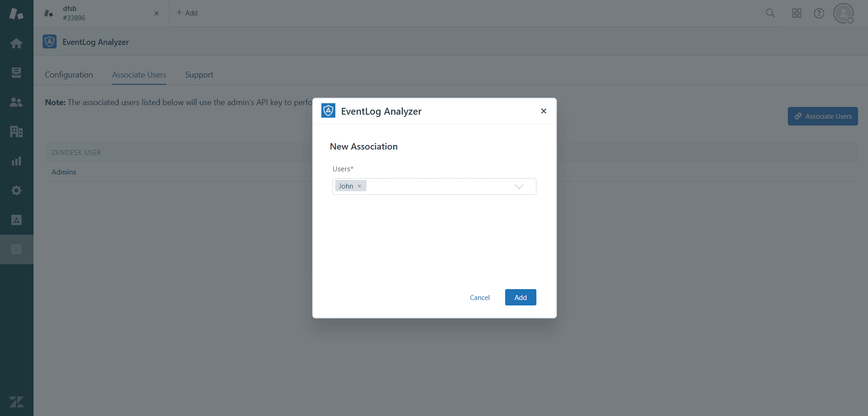Image resolution: width=868 pixels, height=416 pixels.
Task: Switch to the Configuration tab
Action: pos(68,75)
